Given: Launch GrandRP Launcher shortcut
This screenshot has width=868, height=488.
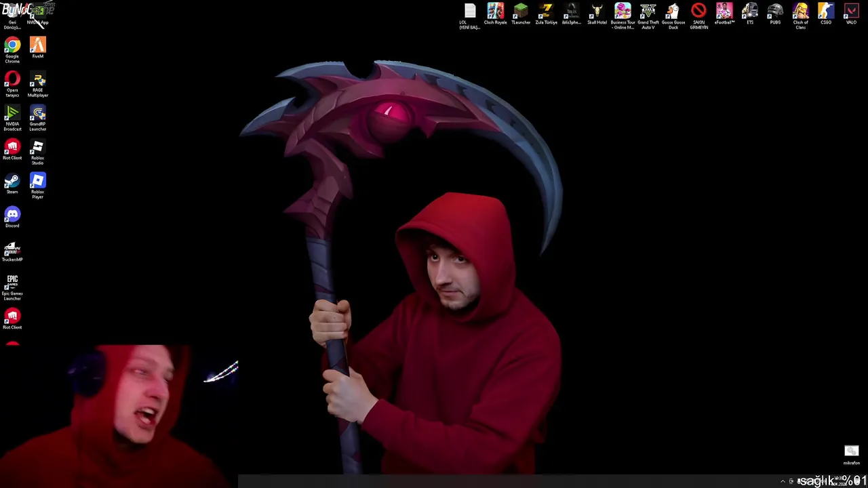Looking at the screenshot, I should [38, 117].
